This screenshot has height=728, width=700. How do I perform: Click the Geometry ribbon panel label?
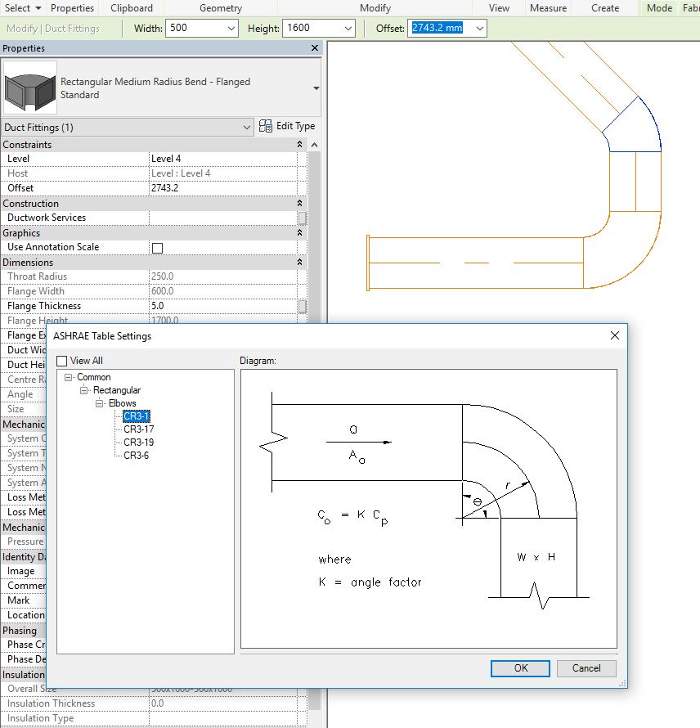[221, 8]
